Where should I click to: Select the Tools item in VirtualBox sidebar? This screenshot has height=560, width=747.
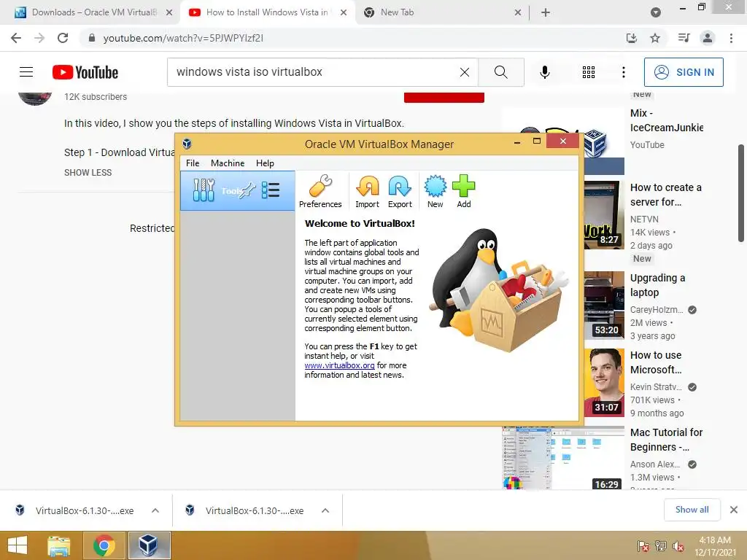pyautogui.click(x=238, y=191)
